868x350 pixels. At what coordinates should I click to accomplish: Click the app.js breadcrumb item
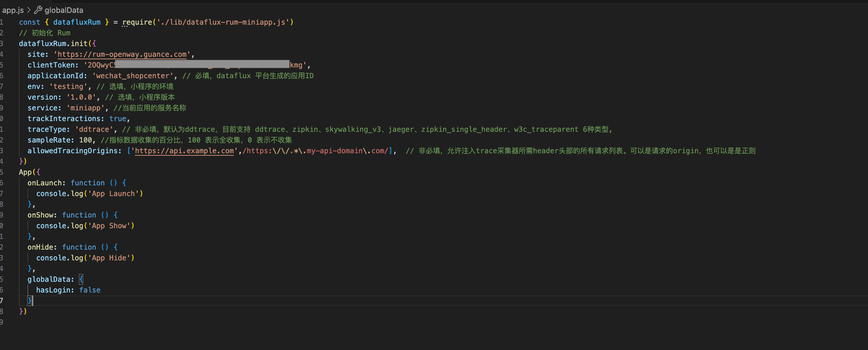tap(13, 10)
